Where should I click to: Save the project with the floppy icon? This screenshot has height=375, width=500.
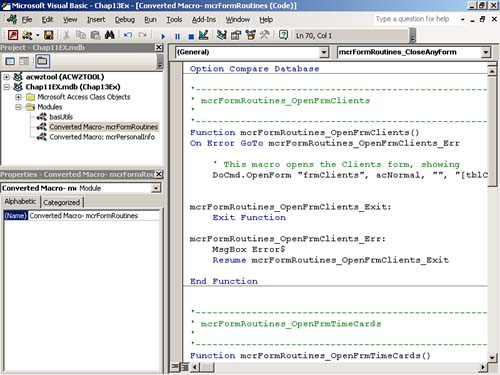49,35
